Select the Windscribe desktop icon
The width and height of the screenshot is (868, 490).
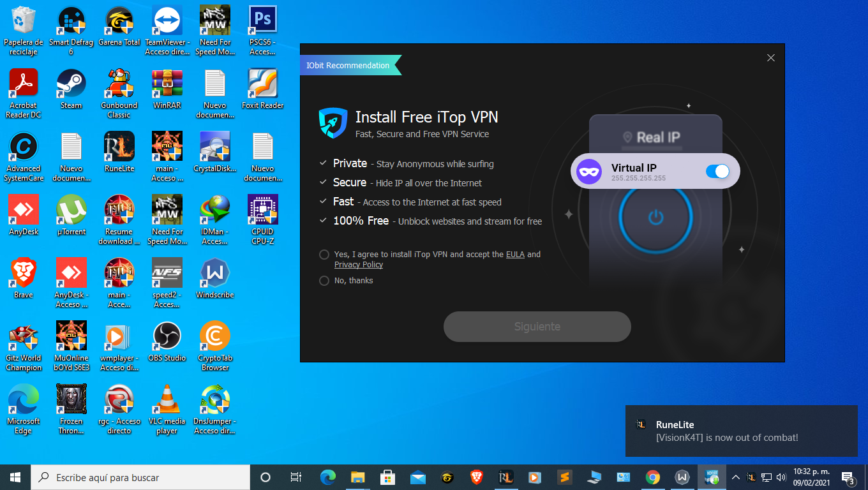(215, 279)
